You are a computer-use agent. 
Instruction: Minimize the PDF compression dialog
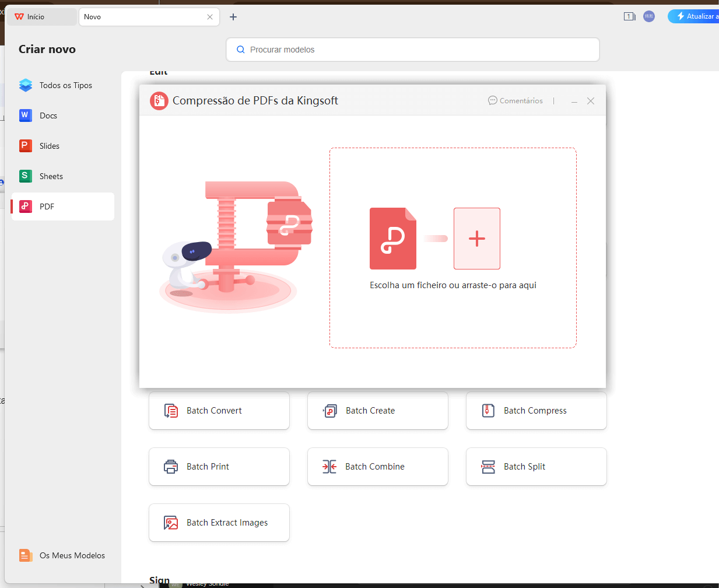[574, 101]
